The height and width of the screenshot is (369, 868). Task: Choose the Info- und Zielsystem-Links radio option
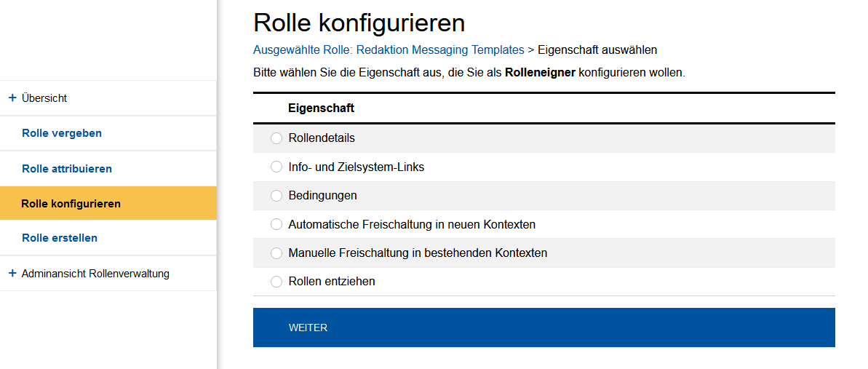[x=276, y=167]
